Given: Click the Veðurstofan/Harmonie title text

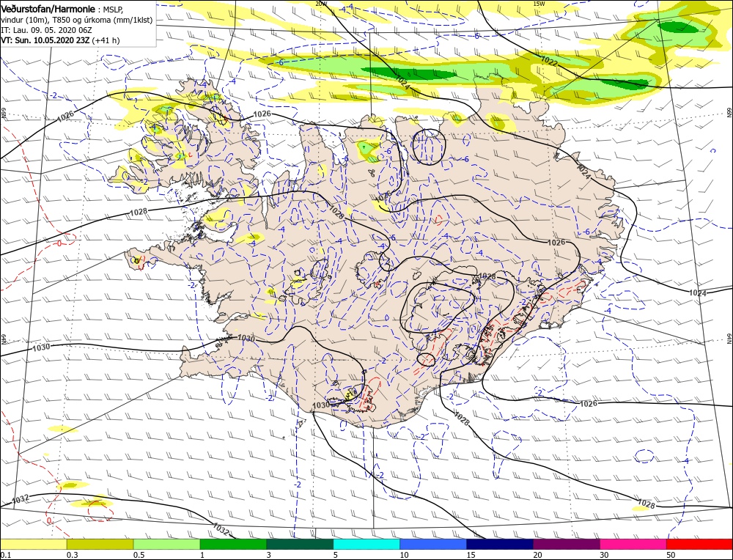Looking at the screenshot, I should pyautogui.click(x=48, y=9).
